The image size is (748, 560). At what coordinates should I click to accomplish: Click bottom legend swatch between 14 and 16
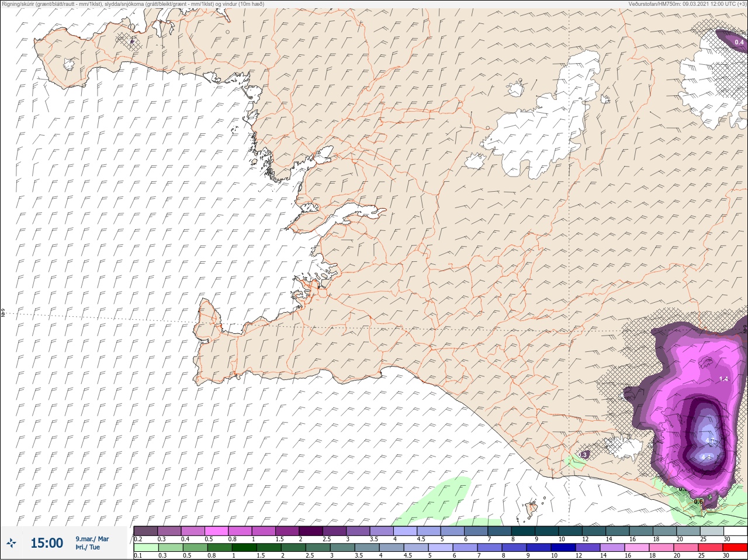[612, 548]
